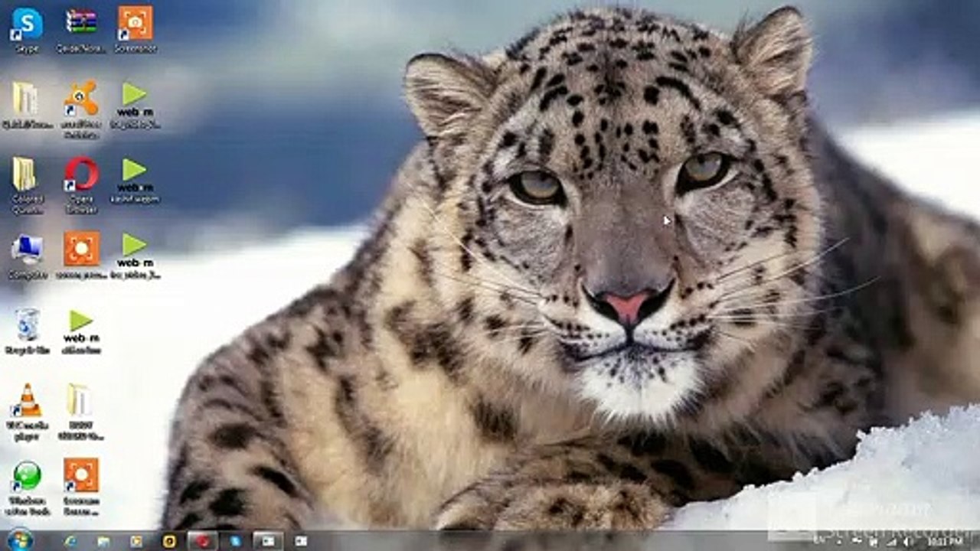Select the orange screen recorder shortcut beside the WinRAR archive

point(135,29)
